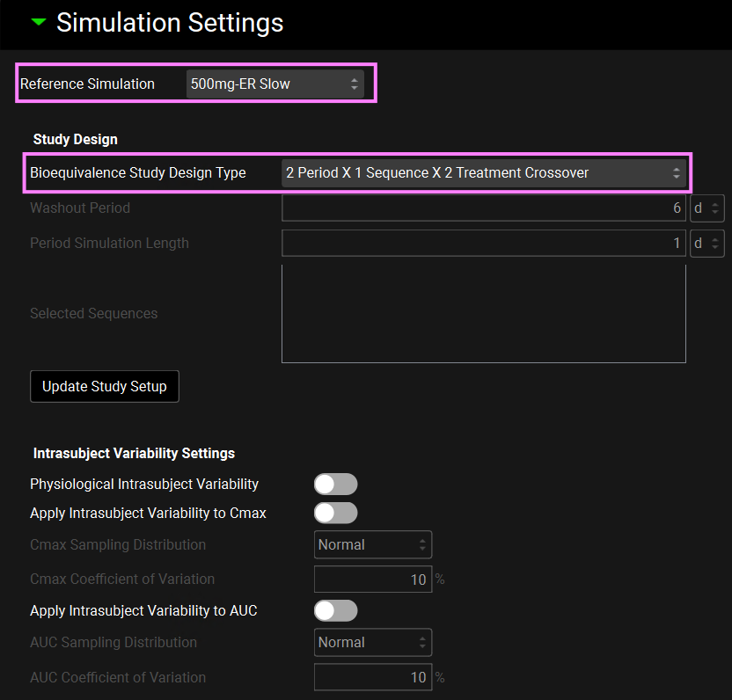732x700 pixels.
Task: Change Period Simulation Length unit selector
Action: click(706, 244)
